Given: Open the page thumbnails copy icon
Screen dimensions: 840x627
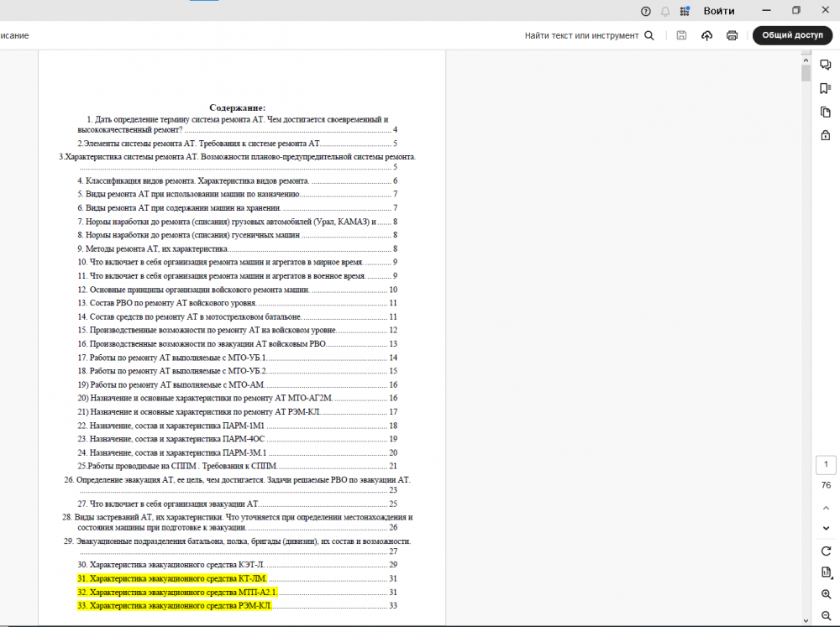Looking at the screenshot, I should pos(826,112).
